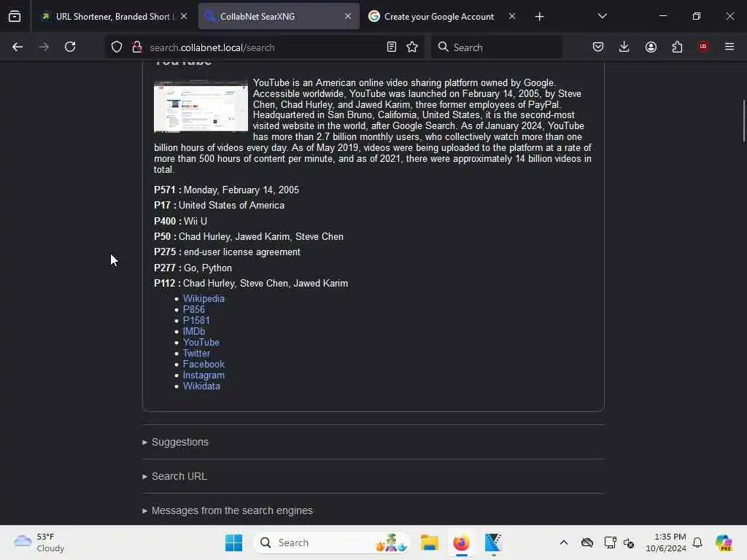The width and height of the screenshot is (747, 560).
Task: Click the browser back arrow
Action: click(x=18, y=47)
